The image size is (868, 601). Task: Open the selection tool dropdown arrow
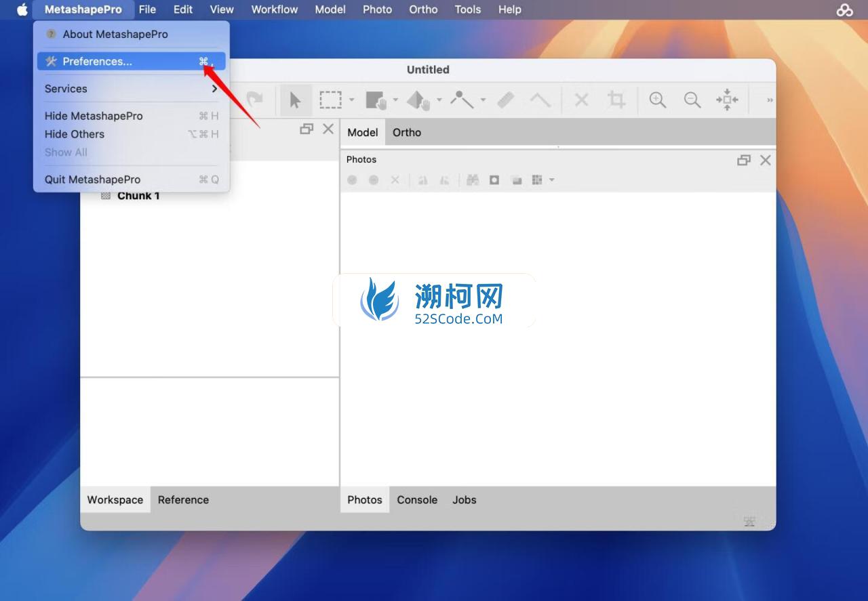point(351,100)
